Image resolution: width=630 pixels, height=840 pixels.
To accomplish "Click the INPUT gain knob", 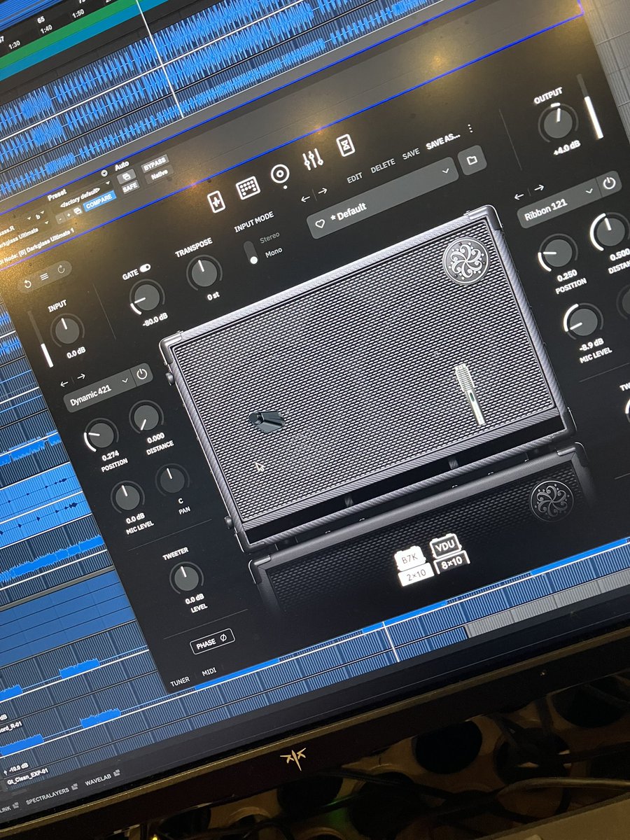I will click(68, 332).
